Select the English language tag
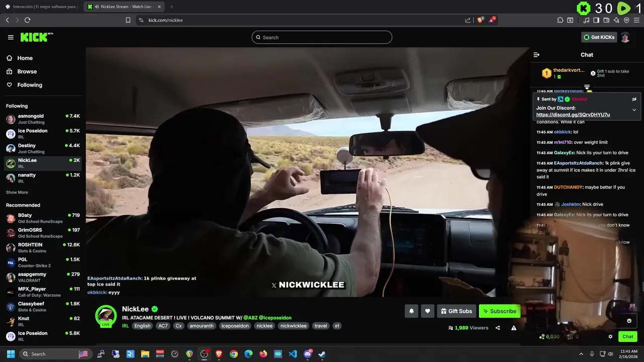Viewport: 644px width, 362px height. 142,326
